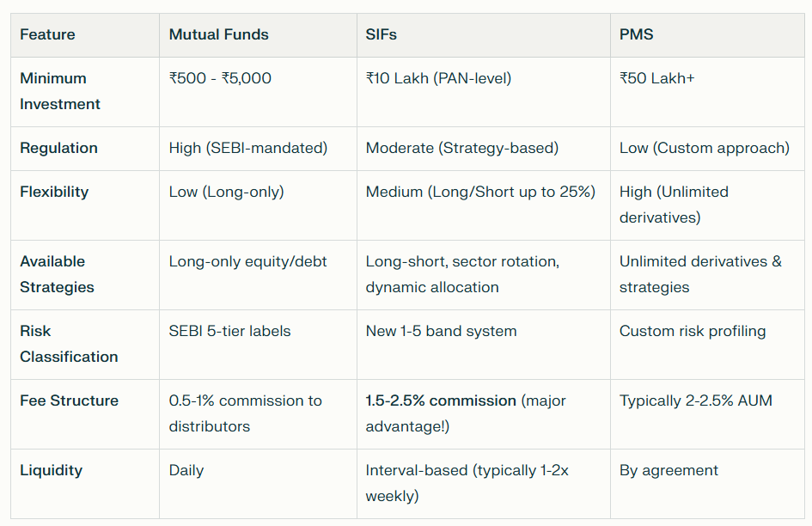Select the SEBI 5-tier labels cell

229,331
